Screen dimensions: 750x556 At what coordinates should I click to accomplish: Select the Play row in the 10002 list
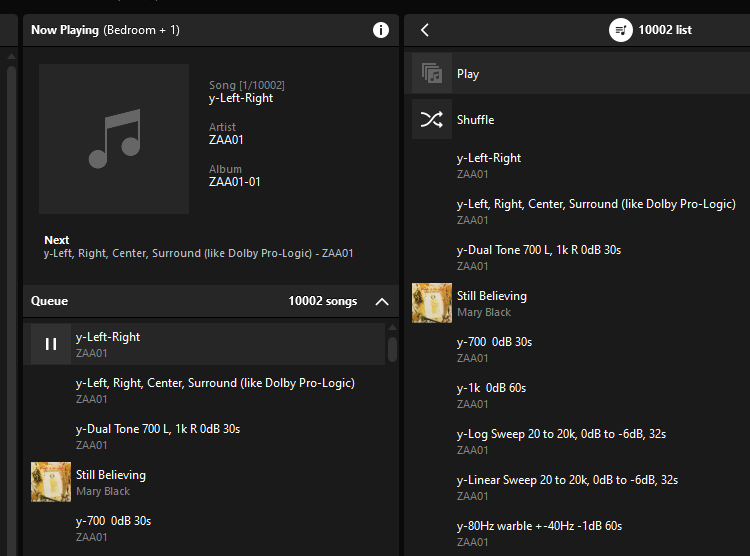pos(581,73)
